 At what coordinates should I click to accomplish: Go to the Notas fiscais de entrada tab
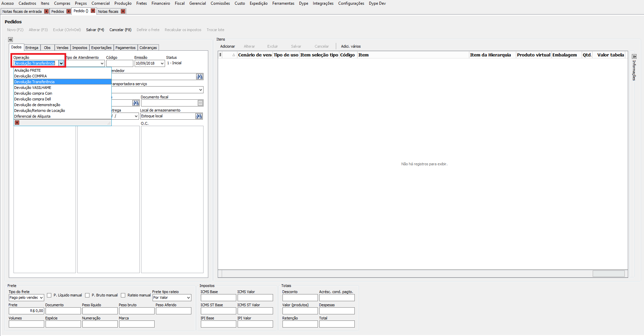click(22, 11)
